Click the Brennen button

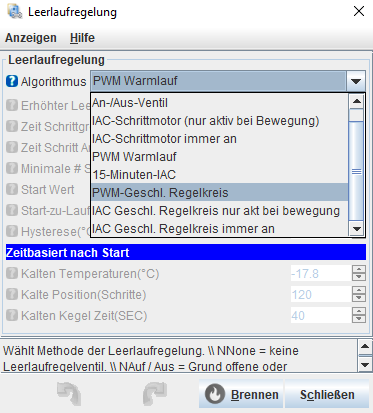241,394
